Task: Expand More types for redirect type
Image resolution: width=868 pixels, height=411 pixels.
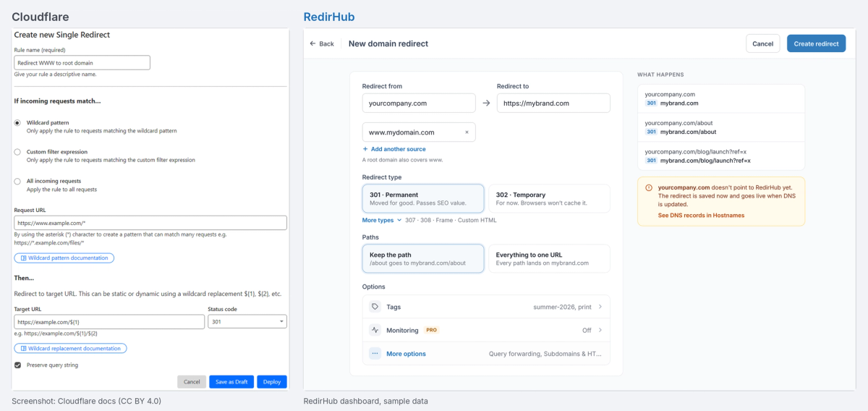Action: point(381,220)
